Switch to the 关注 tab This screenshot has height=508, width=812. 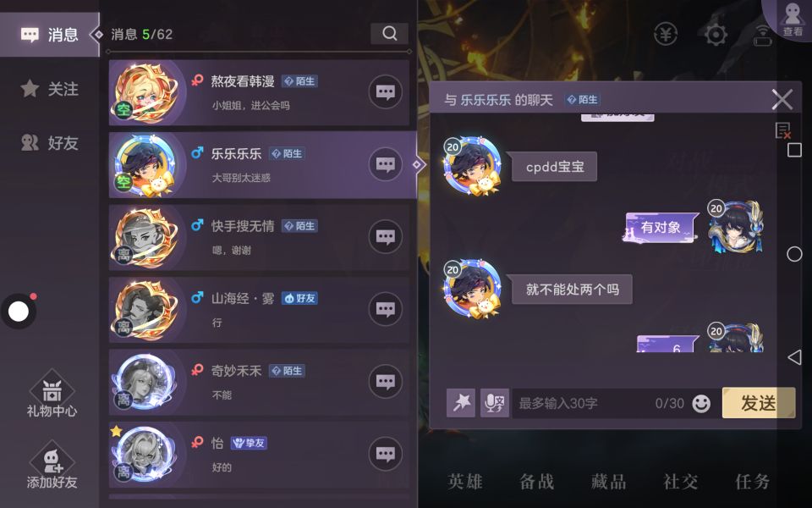[x=50, y=89]
